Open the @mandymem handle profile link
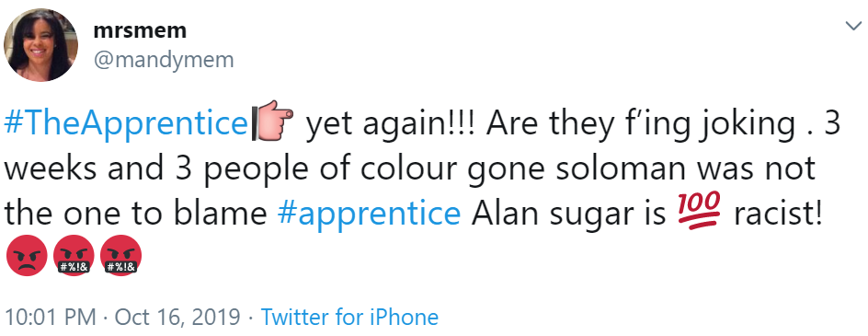The image size is (868, 336). tap(164, 59)
